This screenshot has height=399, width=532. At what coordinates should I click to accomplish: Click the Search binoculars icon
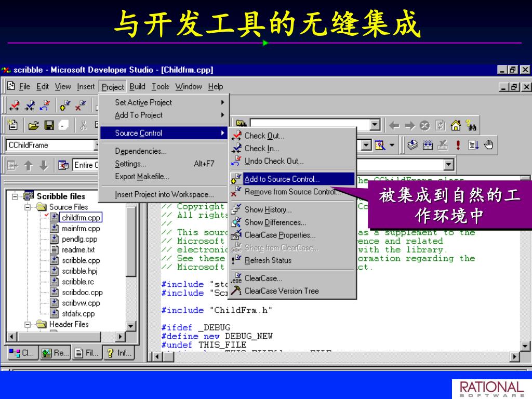click(471, 126)
